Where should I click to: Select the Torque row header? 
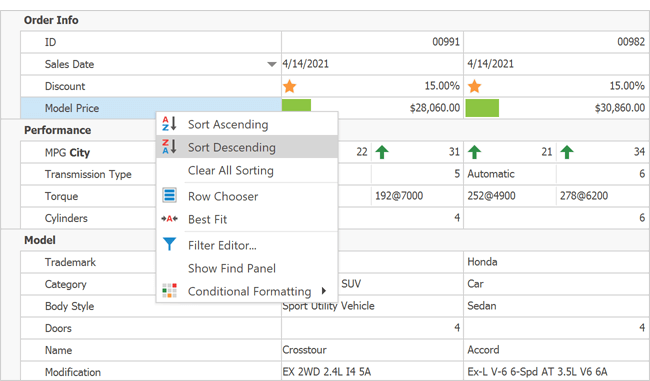(x=88, y=196)
